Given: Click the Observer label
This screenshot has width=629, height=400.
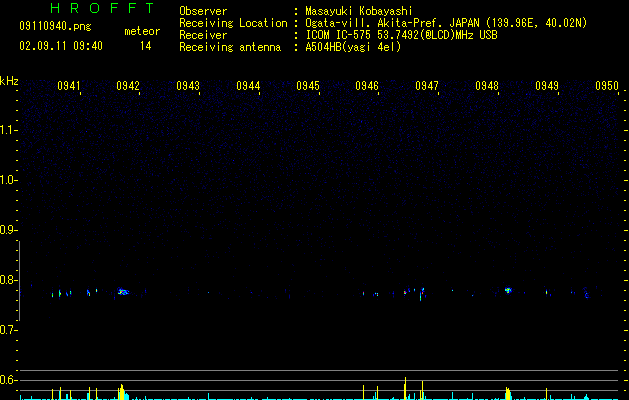Looking at the screenshot, I should (203, 11).
